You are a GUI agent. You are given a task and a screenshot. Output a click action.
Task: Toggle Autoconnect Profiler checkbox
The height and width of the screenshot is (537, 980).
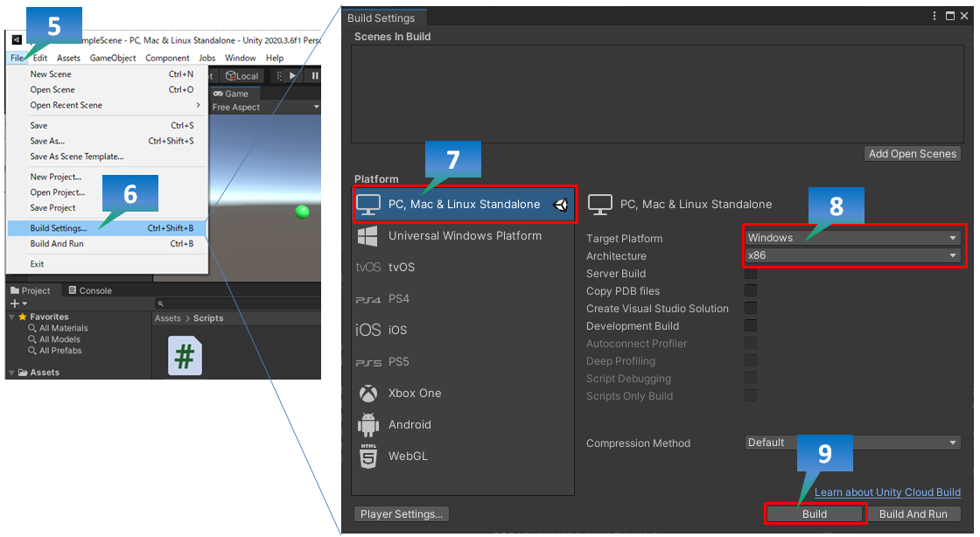point(751,344)
